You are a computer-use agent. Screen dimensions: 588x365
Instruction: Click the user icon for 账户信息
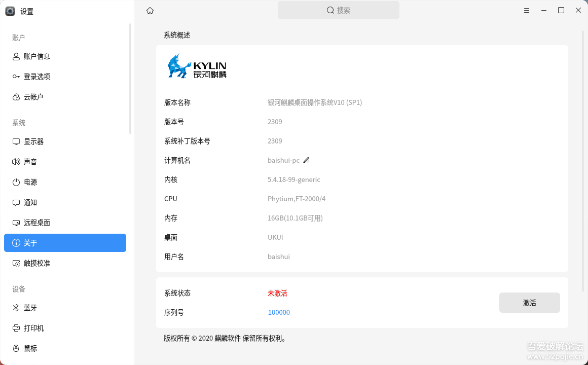(x=16, y=56)
